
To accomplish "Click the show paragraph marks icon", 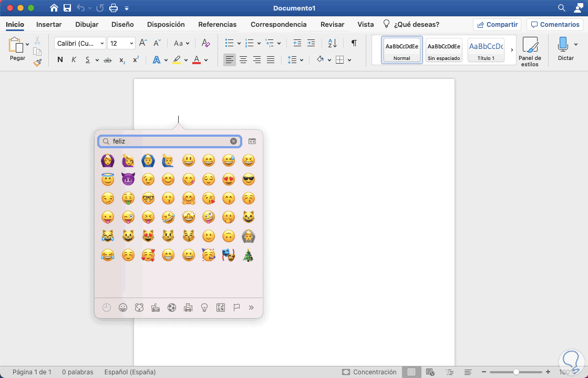I will 354,43.
